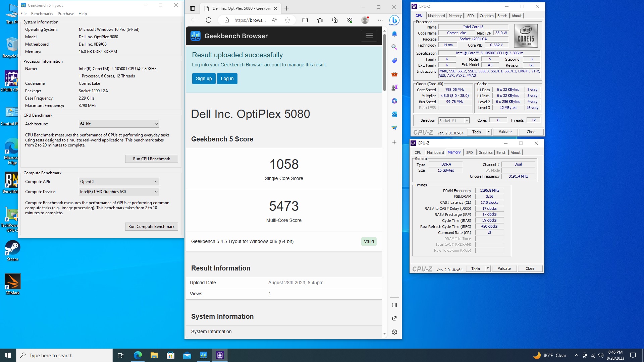Open the Help menu in Geekbench
This screenshot has height=362, width=644.
[x=83, y=14]
